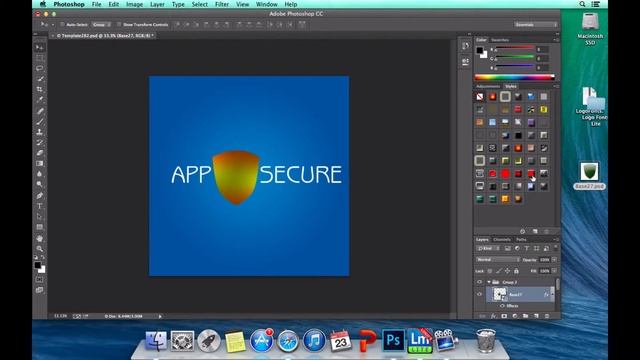Select the Eraser tool

coord(40,153)
